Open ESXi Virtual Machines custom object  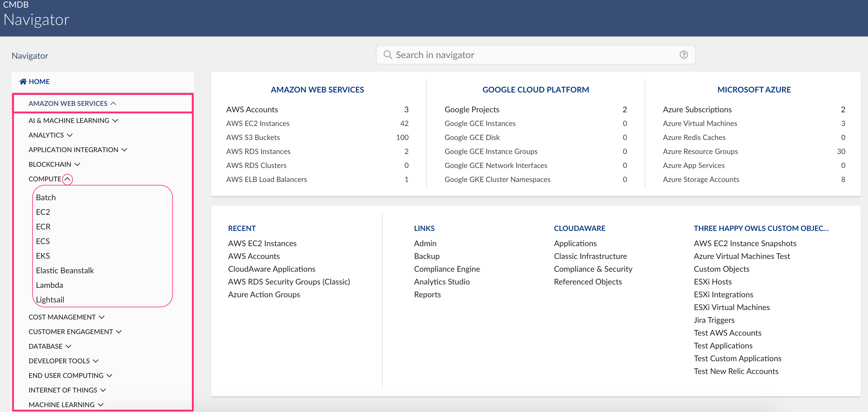point(731,307)
